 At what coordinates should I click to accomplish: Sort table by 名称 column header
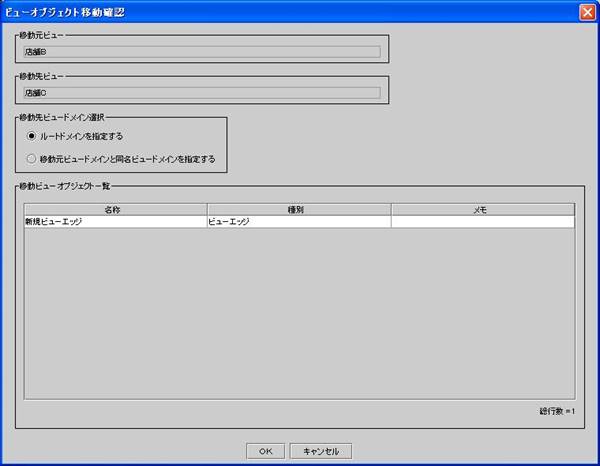[114, 210]
